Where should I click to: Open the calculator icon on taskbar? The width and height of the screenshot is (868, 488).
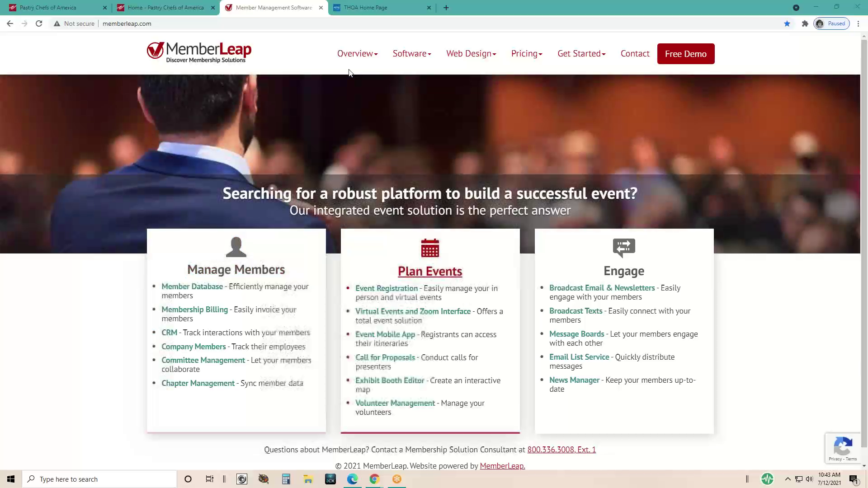point(286,479)
